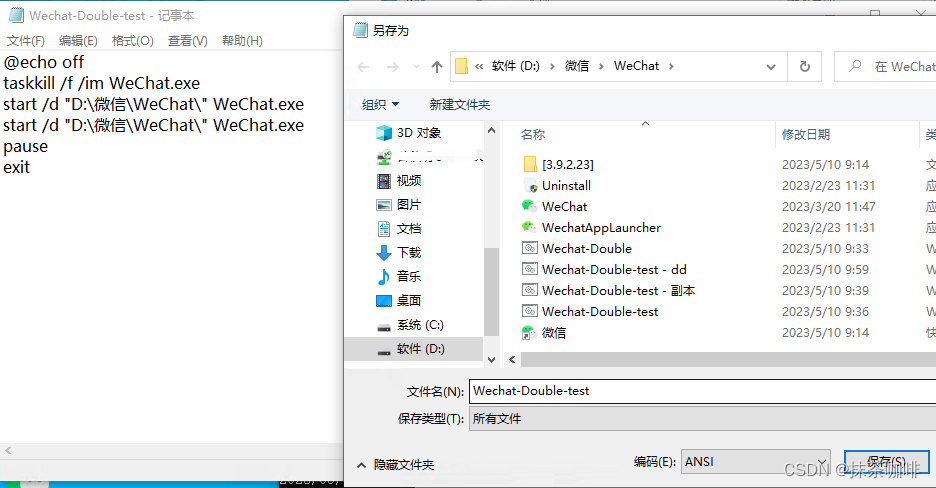The image size is (936, 488).
Task: Open the 文件(F) menu in Notepad
Action: 26,41
